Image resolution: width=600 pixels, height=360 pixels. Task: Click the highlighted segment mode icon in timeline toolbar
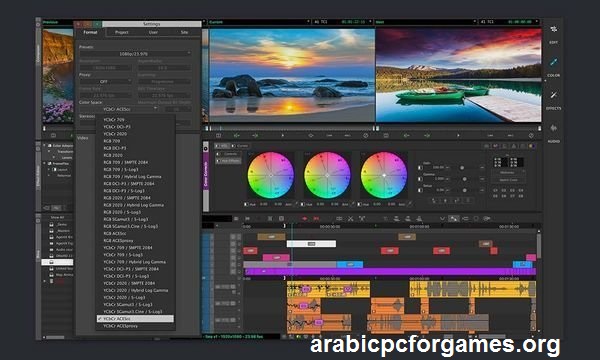453,218
